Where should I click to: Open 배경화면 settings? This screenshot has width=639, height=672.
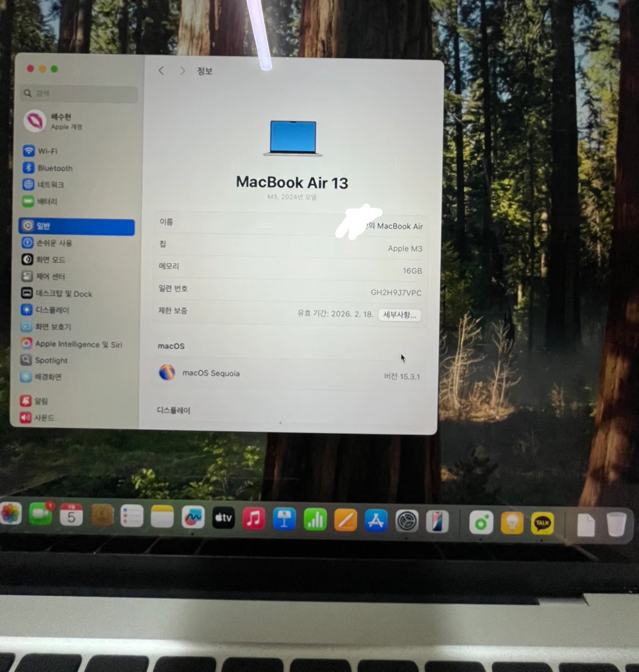pos(41,377)
